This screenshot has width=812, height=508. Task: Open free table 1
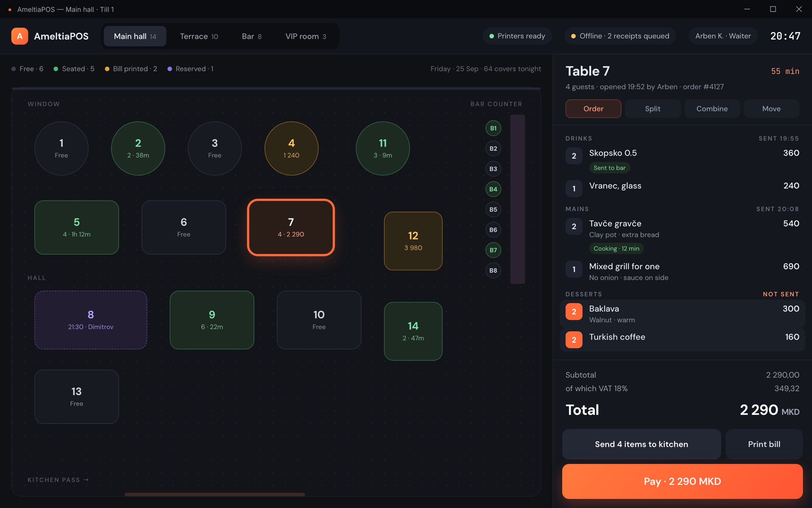coord(61,148)
